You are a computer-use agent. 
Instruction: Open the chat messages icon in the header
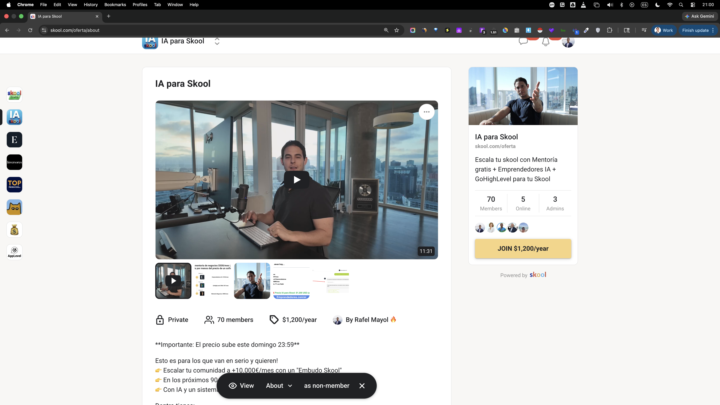click(x=523, y=41)
